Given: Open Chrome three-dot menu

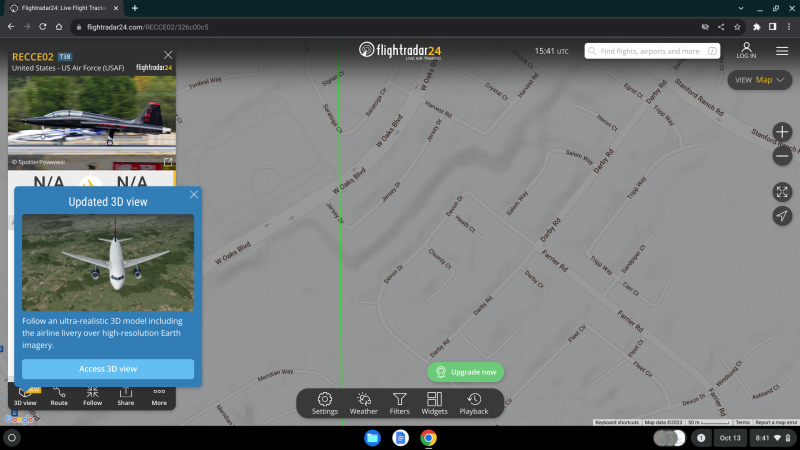Looking at the screenshot, I should (789, 27).
